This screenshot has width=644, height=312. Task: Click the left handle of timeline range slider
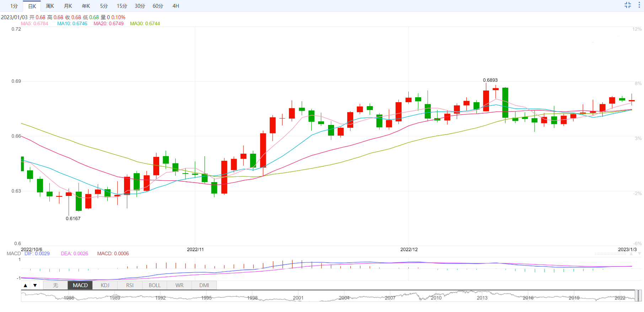[x=637, y=296]
